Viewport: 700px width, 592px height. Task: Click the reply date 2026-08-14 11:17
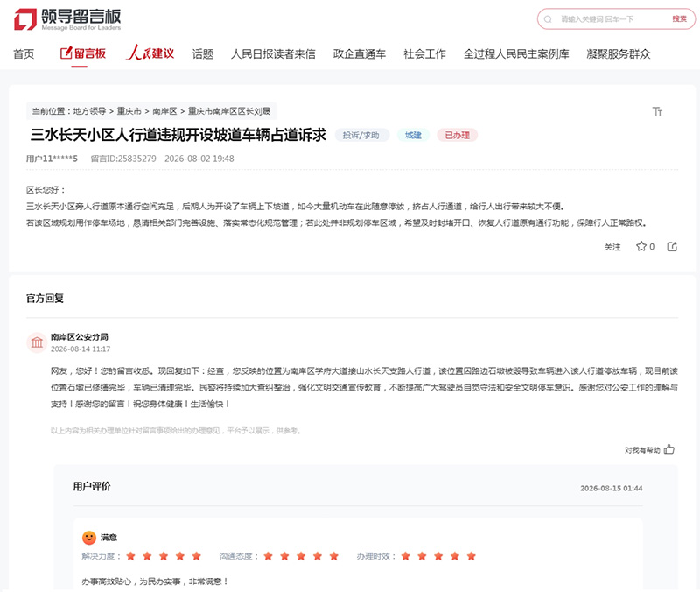pos(80,349)
